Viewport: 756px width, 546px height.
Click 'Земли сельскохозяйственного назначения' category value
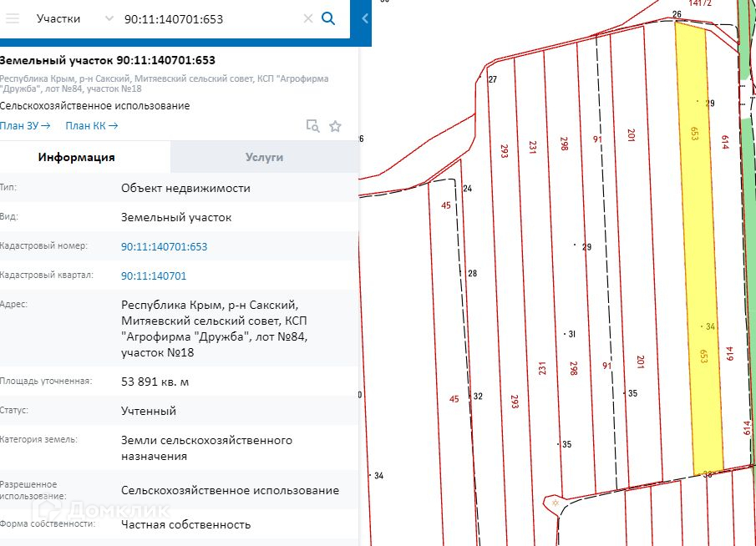click(206, 448)
